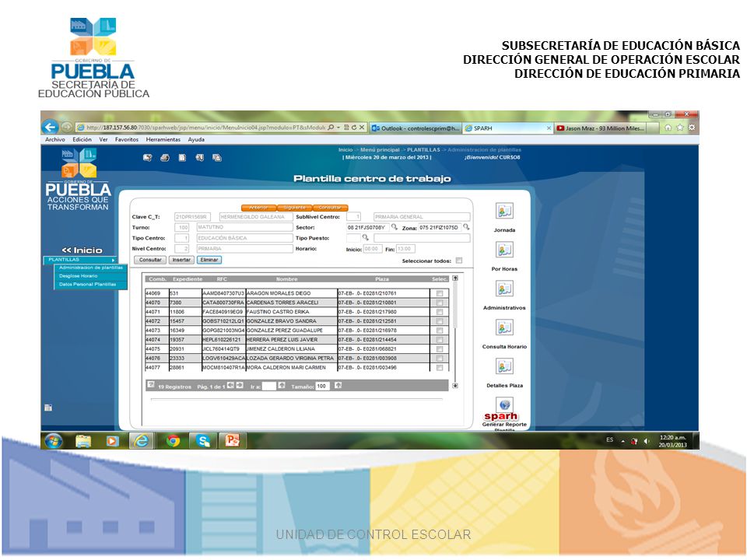This screenshot has width=747, height=560.
Task: Switch to Outlook browser tab
Action: [416, 128]
